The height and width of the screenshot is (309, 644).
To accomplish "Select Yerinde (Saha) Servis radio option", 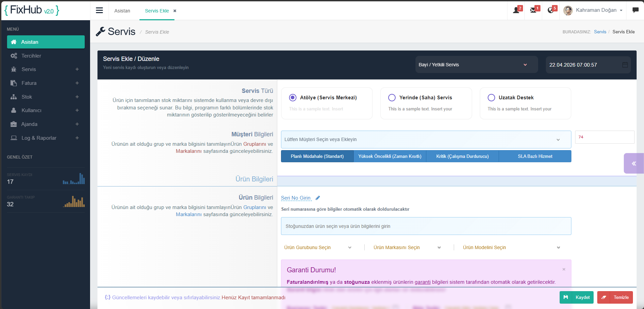I will coord(392,98).
